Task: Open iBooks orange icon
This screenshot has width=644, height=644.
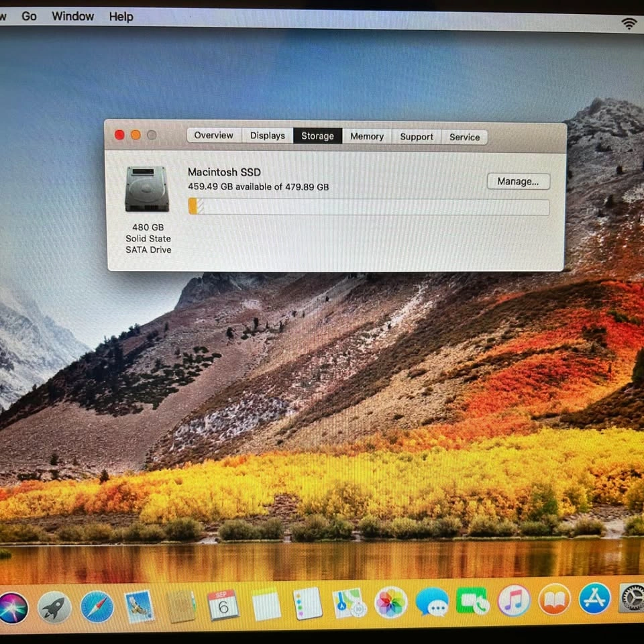Action: click(555, 600)
